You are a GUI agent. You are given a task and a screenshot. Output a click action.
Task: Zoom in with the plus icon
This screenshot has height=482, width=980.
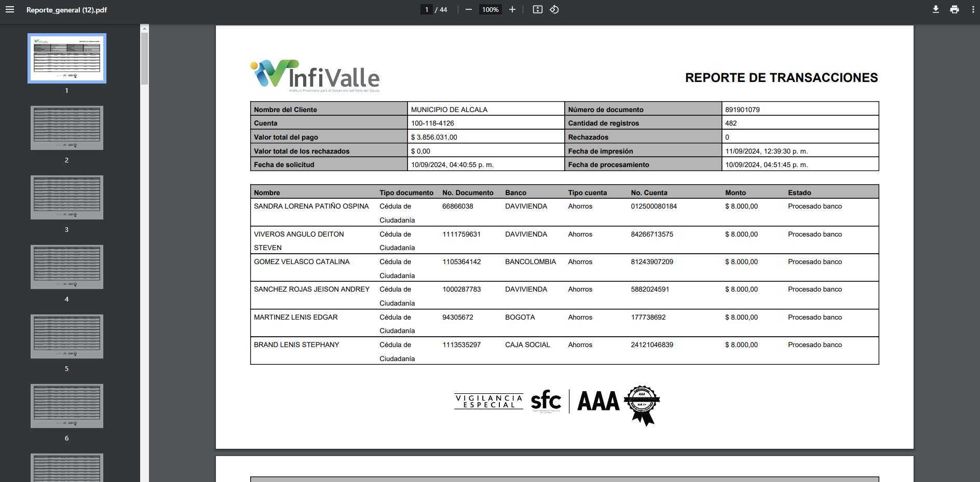pyautogui.click(x=512, y=9)
